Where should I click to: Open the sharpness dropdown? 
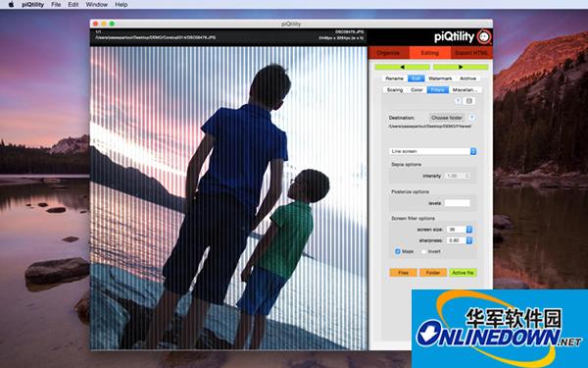[460, 240]
